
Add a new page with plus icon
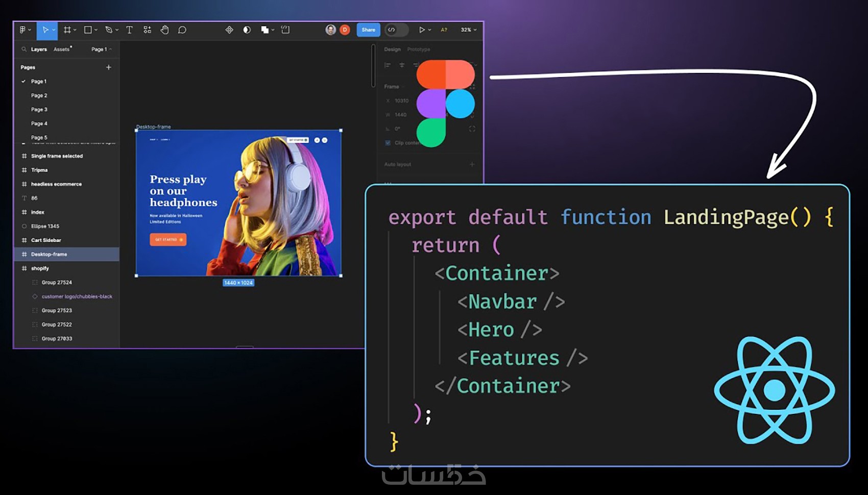(108, 67)
